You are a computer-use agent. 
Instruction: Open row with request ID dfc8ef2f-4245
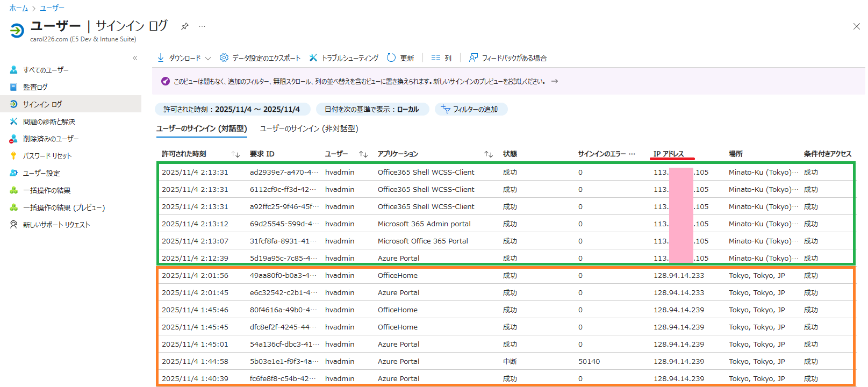505,327
